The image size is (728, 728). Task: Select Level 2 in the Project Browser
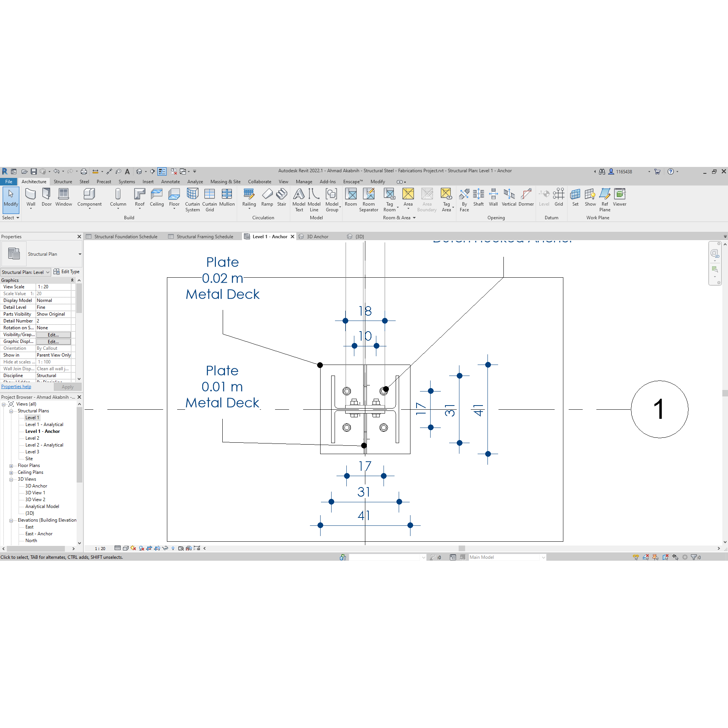click(32, 438)
